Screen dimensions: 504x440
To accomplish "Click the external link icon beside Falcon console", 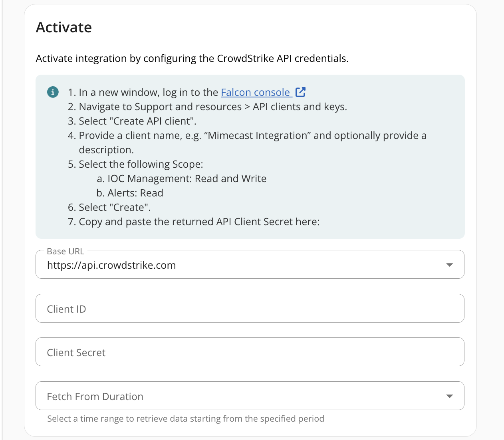I will (300, 92).
